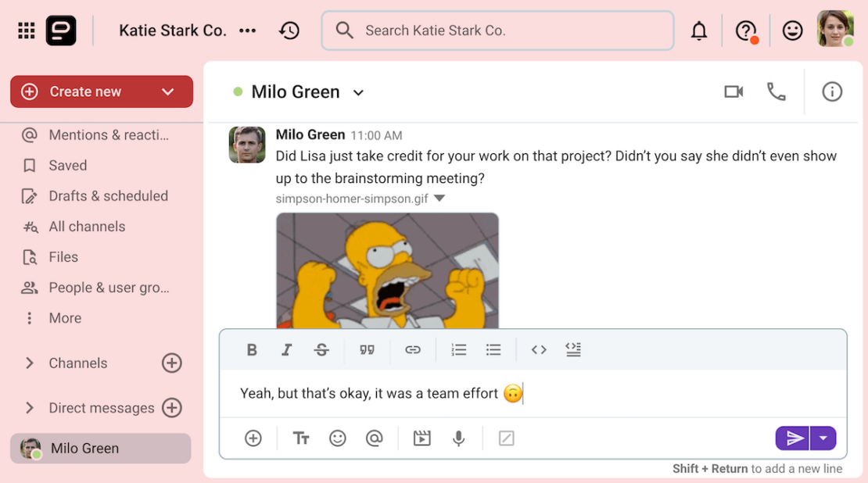Open Milo Green direct message in sidebar
This screenshot has height=483, width=868.
pos(84,449)
